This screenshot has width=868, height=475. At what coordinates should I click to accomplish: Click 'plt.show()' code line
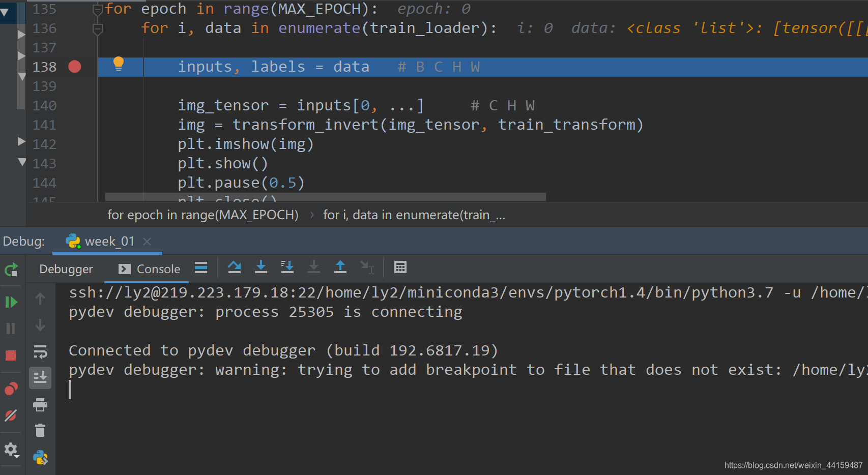coord(223,163)
